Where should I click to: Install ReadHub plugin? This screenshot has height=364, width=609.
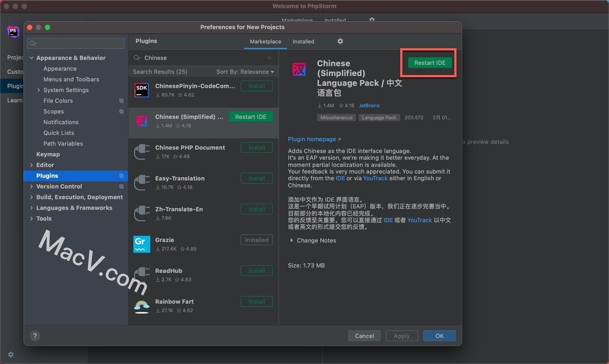click(257, 271)
